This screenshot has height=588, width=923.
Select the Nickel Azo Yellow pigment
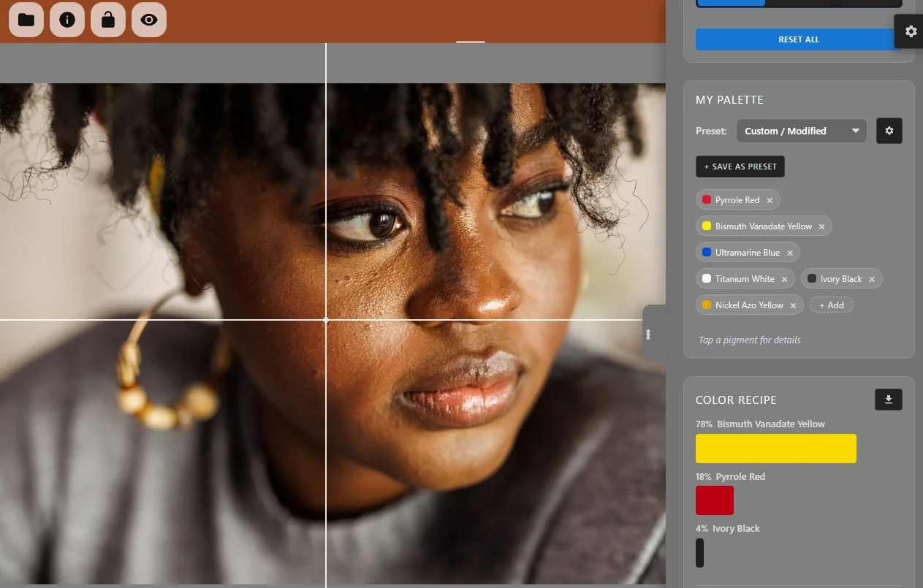coord(743,305)
